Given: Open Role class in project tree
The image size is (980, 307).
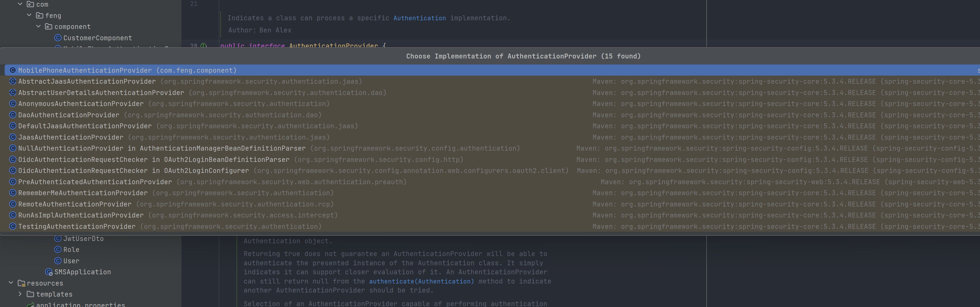Looking at the screenshot, I should [71, 249].
